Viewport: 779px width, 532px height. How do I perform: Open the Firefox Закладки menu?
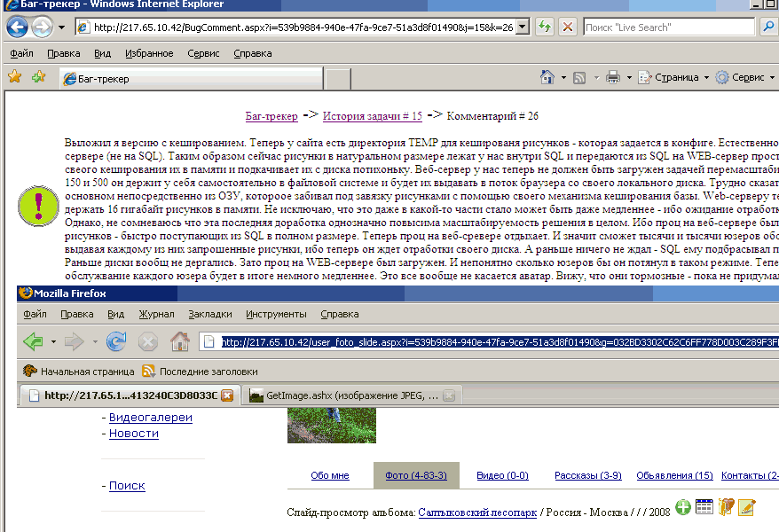tap(210, 314)
